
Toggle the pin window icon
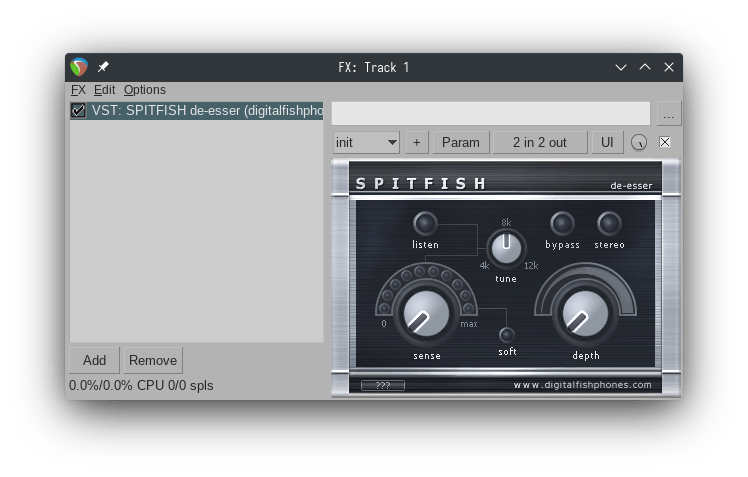103,67
